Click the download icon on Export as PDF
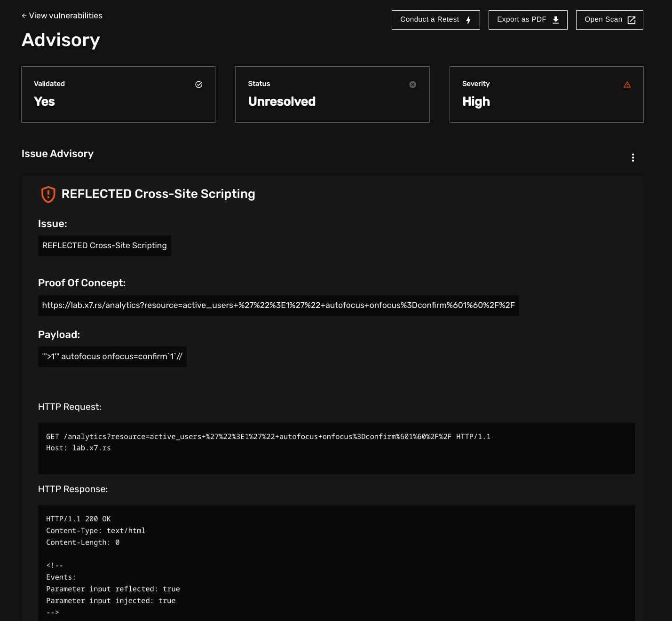Viewport: 672px width, 621px height. point(555,20)
